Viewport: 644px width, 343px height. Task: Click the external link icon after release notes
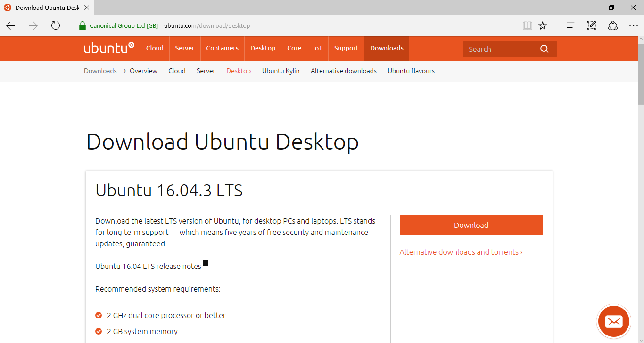point(206,263)
